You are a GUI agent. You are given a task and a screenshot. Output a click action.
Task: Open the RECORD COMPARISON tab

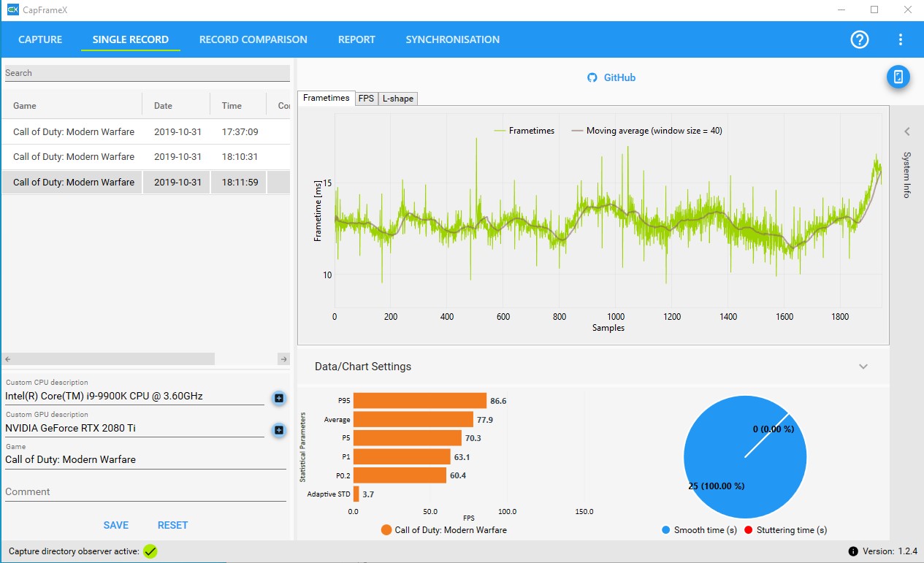pos(253,39)
